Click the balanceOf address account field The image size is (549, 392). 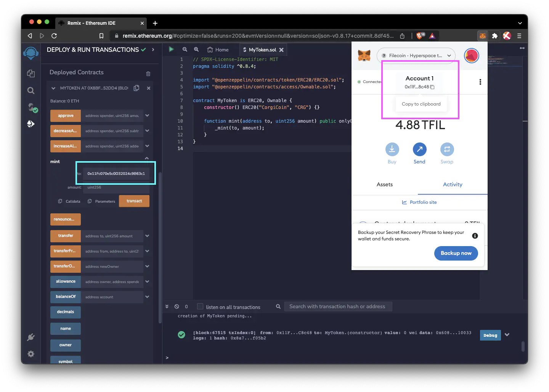pos(112,297)
